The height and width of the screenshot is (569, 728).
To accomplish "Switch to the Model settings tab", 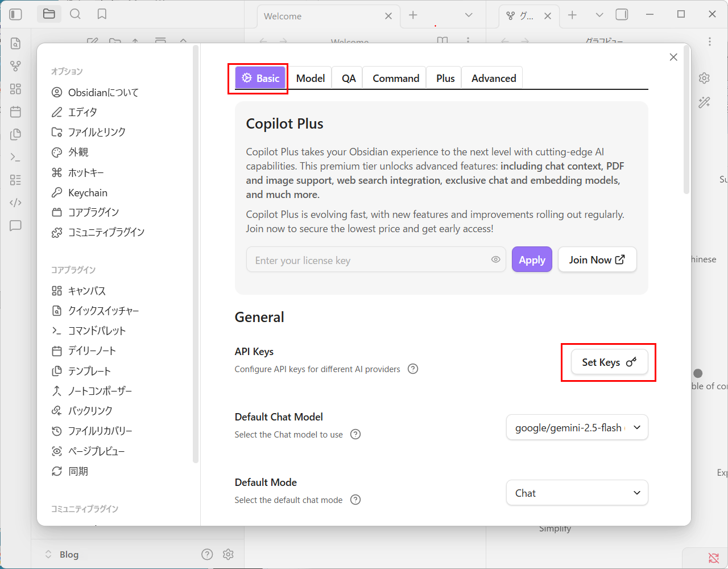I will [x=310, y=79].
